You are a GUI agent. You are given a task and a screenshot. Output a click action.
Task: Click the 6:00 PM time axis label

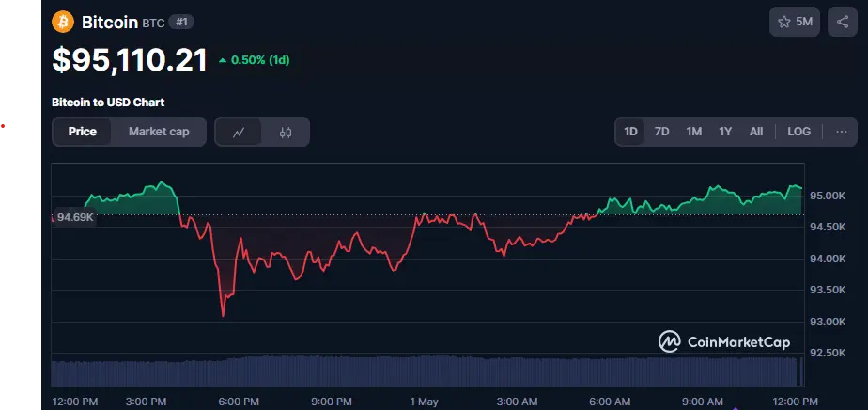tap(239, 402)
